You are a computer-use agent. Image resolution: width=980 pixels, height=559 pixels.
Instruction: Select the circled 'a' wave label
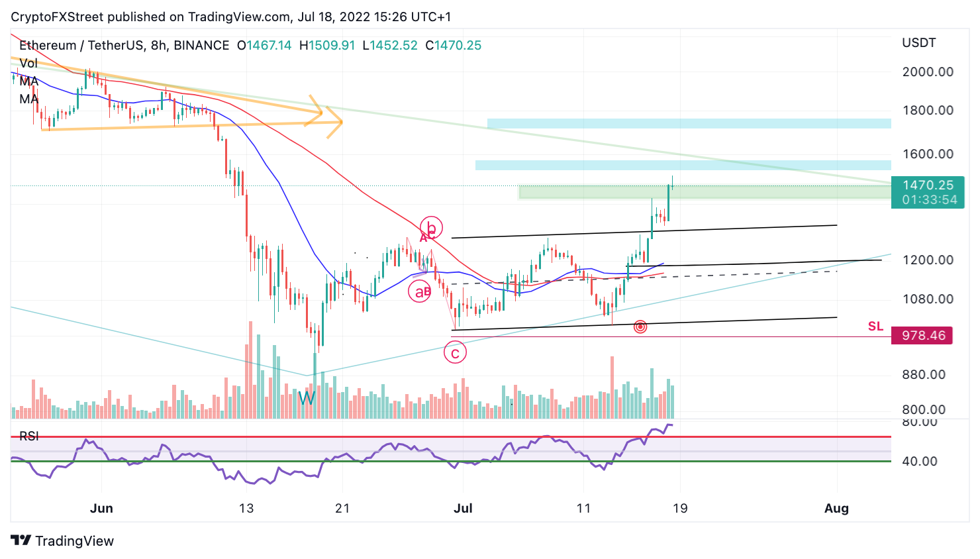click(x=419, y=291)
